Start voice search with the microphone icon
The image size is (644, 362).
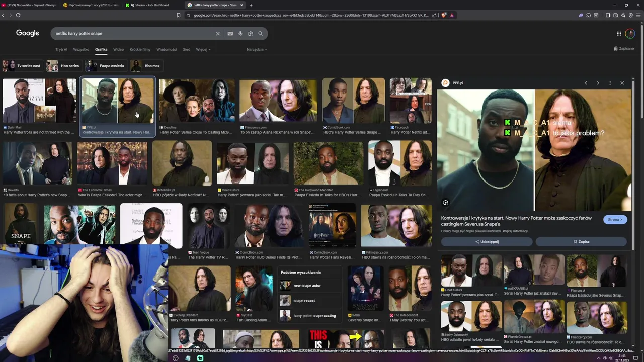(x=240, y=34)
